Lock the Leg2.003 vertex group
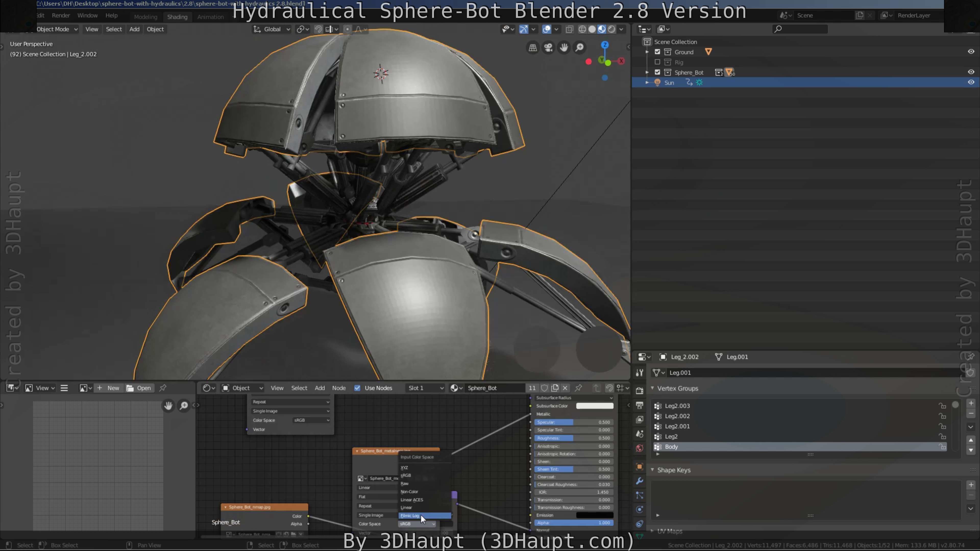This screenshot has height=551, width=980. click(x=942, y=406)
